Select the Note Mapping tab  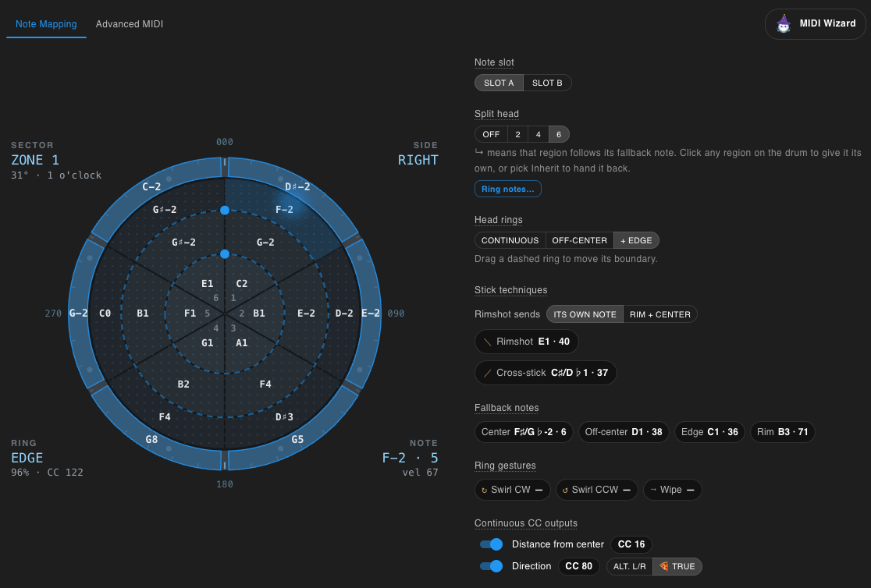46,24
